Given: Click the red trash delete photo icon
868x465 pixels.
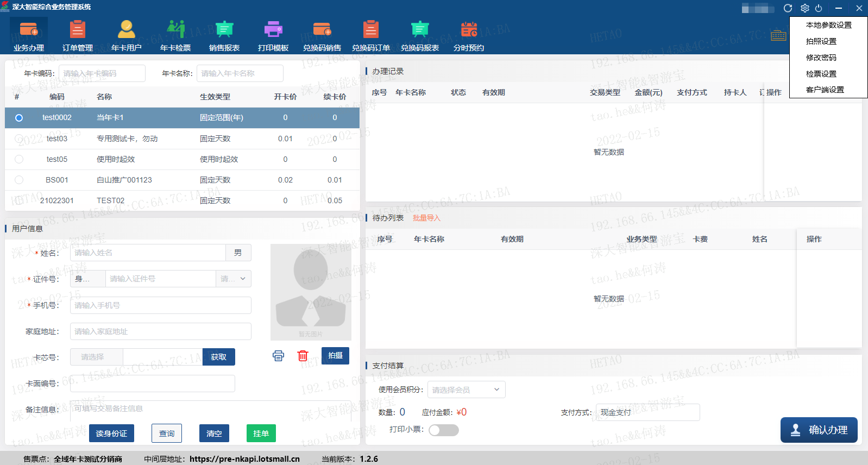Looking at the screenshot, I should pos(303,356).
